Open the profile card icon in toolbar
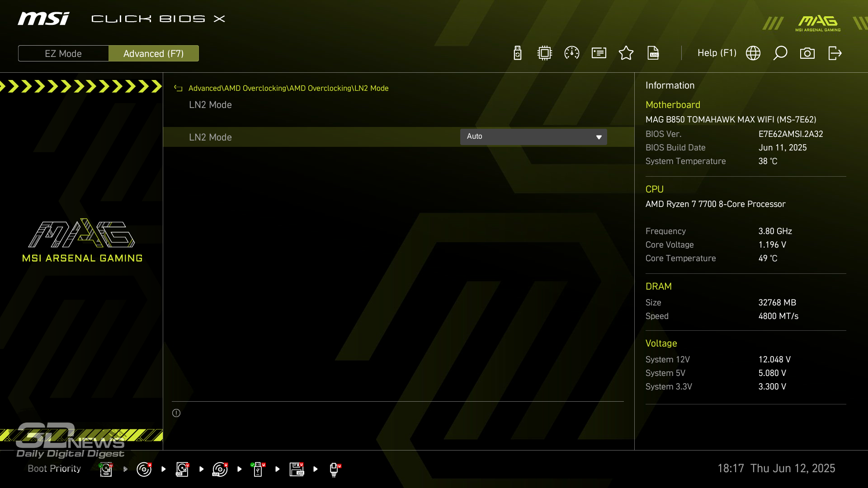 599,53
